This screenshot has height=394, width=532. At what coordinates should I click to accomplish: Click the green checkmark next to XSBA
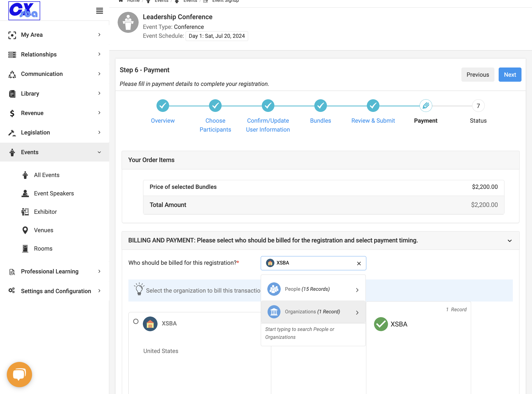coord(381,324)
